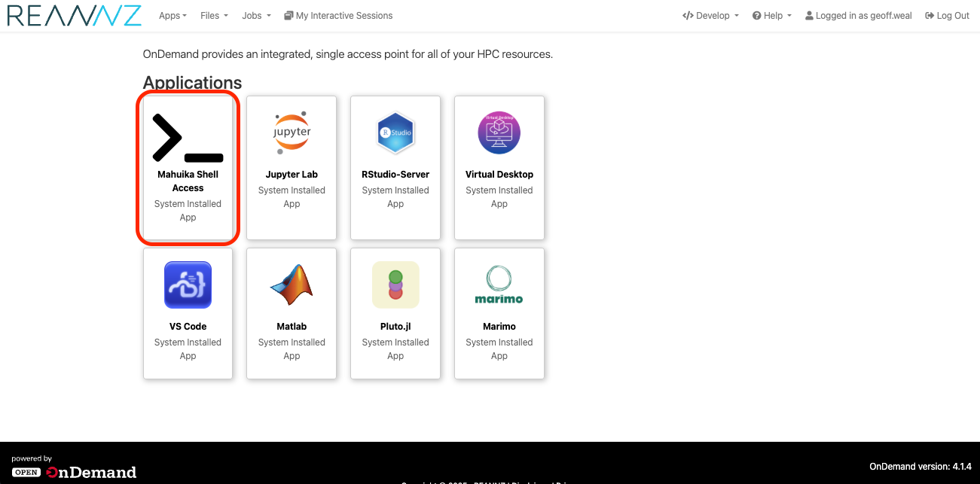
Task: Click the Jupyter Lab title text
Action: click(x=292, y=175)
